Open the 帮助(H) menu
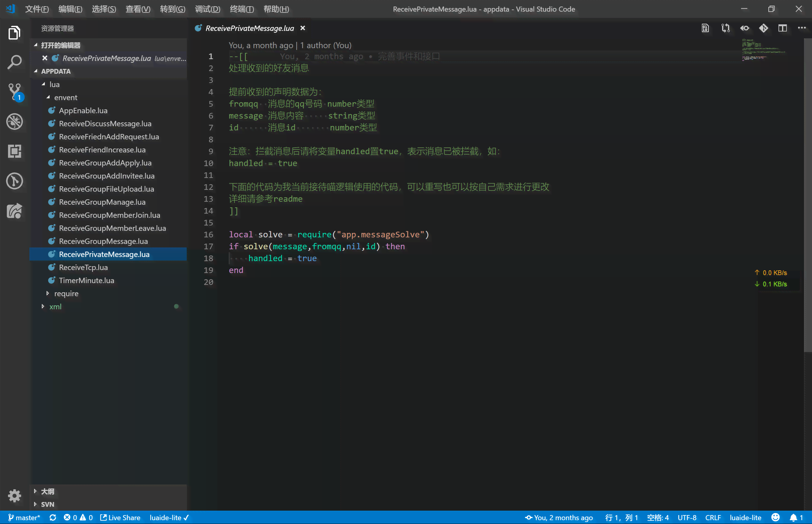This screenshot has width=812, height=524. coord(276,9)
